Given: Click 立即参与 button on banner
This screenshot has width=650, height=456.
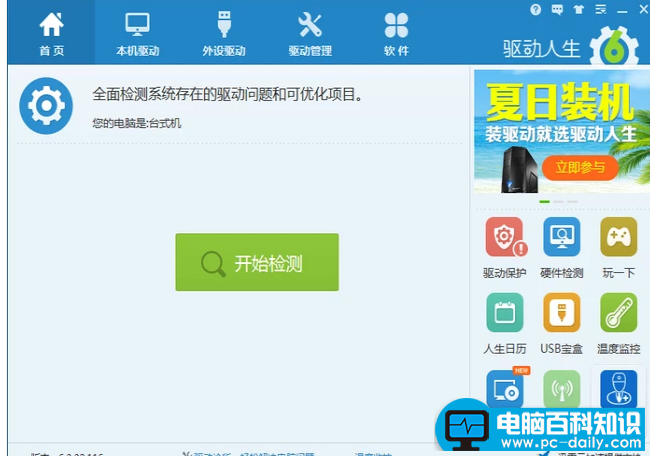Looking at the screenshot, I should pyautogui.click(x=580, y=168).
